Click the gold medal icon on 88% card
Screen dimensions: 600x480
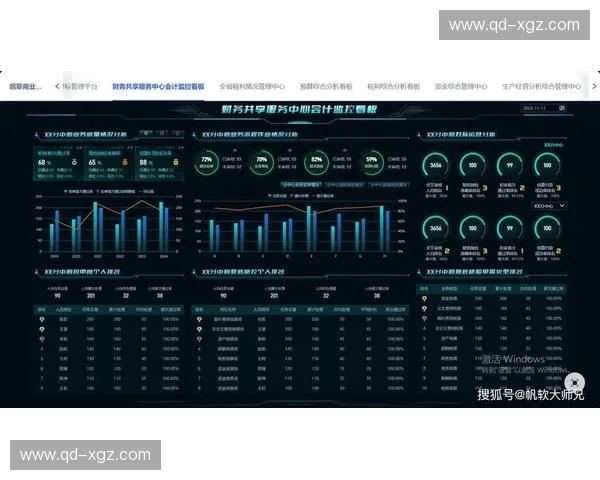176,162
